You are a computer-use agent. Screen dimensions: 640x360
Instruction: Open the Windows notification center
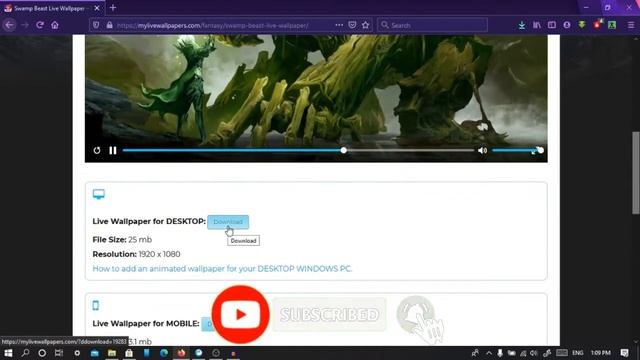[x=624, y=353]
